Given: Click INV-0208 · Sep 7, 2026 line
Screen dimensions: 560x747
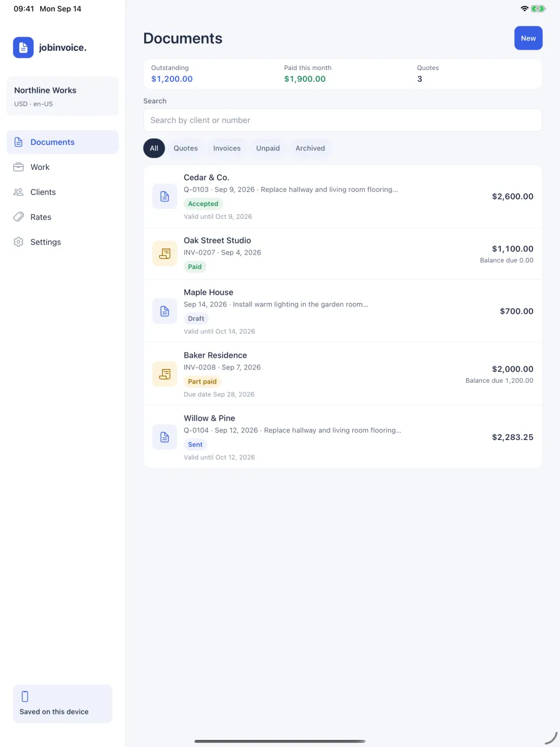Looking at the screenshot, I should (x=222, y=368).
